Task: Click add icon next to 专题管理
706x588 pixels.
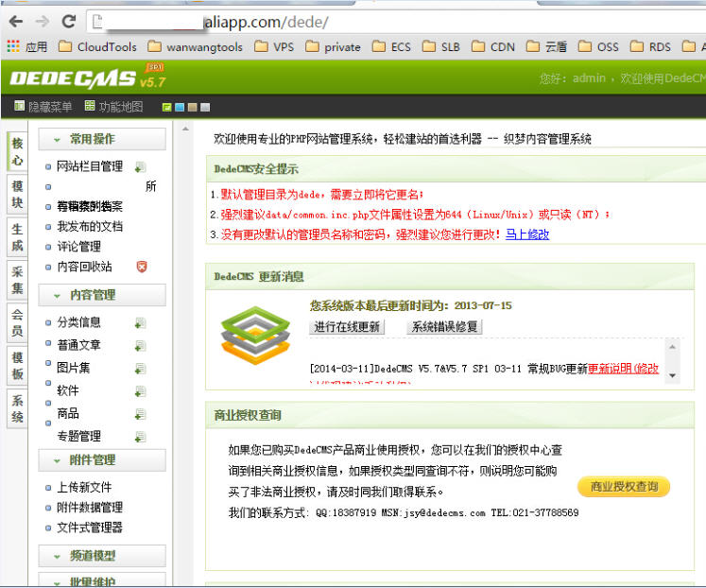Action: click(141, 437)
